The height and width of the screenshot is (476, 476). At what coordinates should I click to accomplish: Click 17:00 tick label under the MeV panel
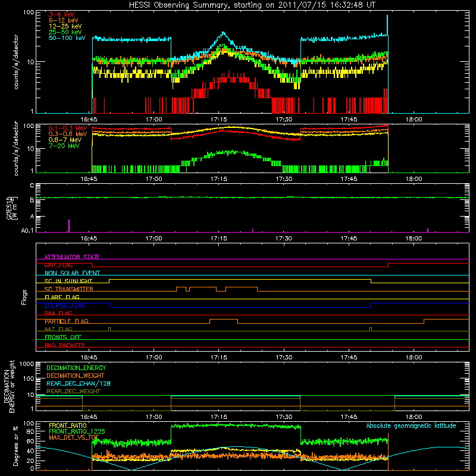[154, 179]
